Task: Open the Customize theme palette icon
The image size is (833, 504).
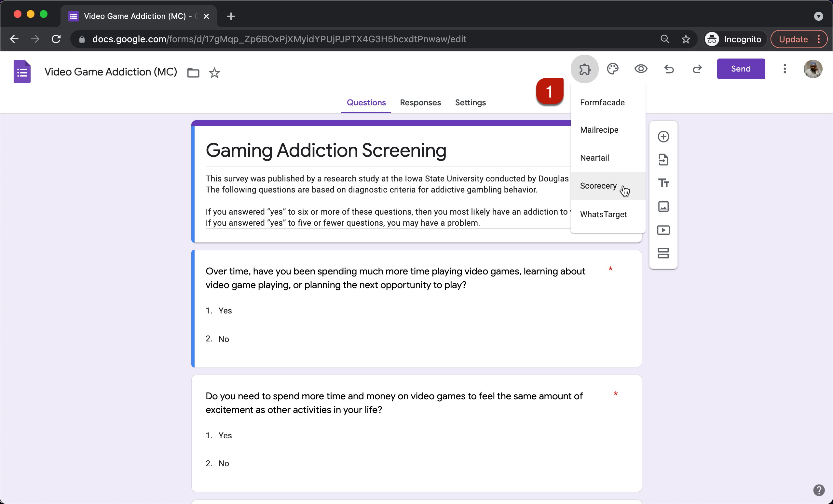Action: (x=613, y=69)
